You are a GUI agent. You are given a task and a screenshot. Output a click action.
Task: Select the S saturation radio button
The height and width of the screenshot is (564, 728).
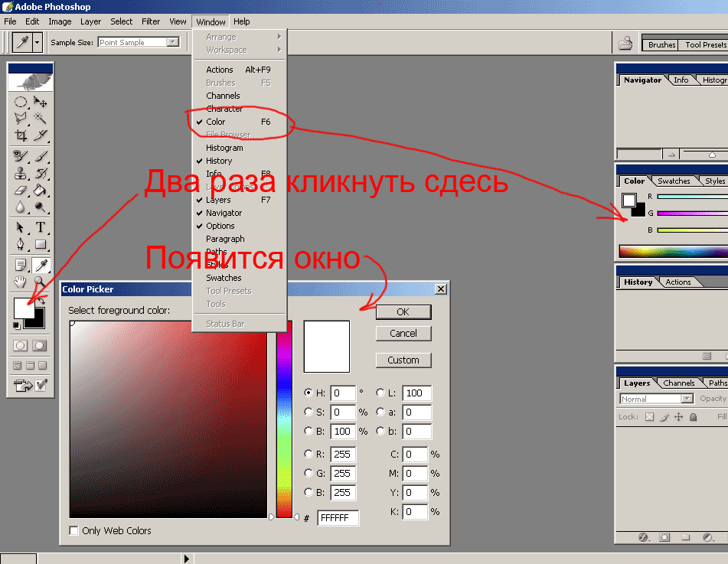coord(309,412)
